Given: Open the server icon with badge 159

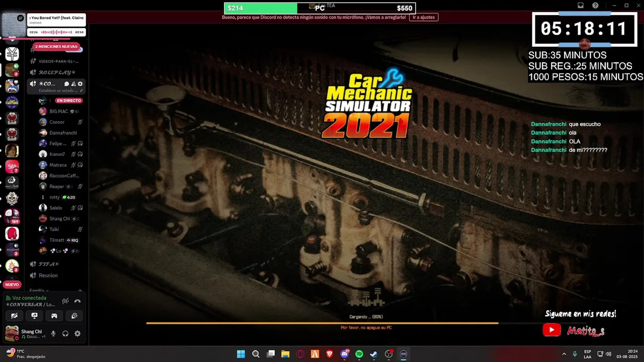Looking at the screenshot, I should tap(12, 215).
